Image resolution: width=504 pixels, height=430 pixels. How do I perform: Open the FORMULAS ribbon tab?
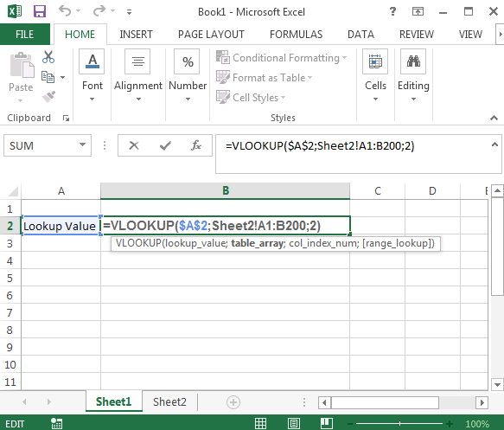click(296, 35)
